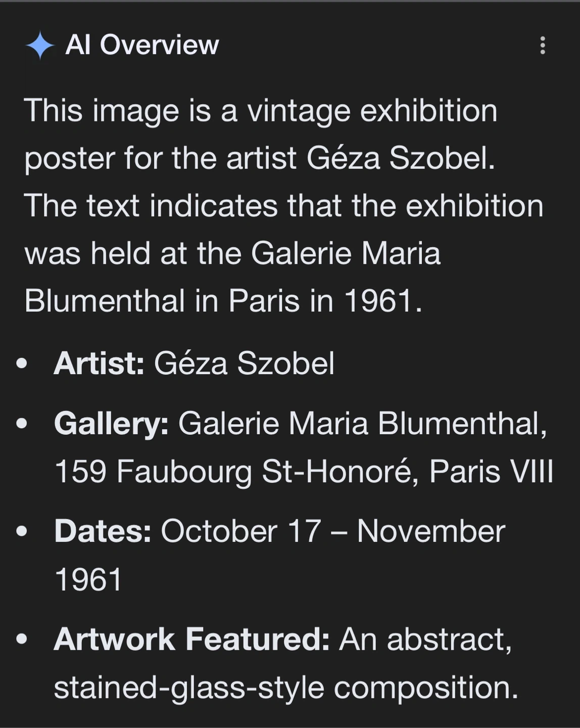The image size is (580, 728).
Task: Click the bullet point beside Artist
Action: coord(22,363)
